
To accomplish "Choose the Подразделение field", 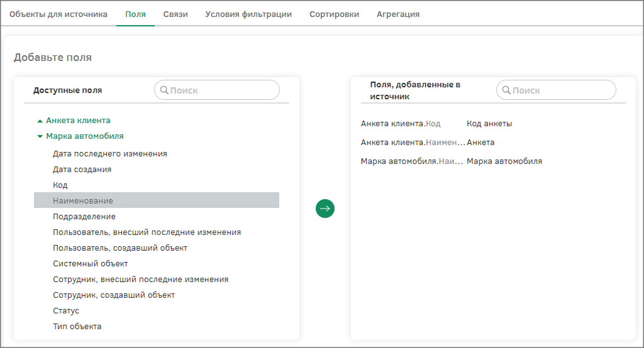I will click(x=84, y=216).
